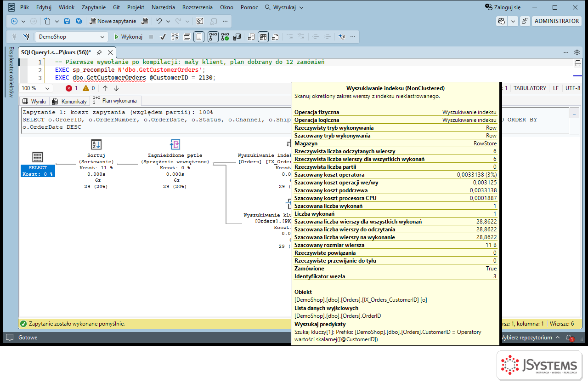The width and height of the screenshot is (588, 384).
Task: Click the navigate back arrow icon
Action: 14,21
